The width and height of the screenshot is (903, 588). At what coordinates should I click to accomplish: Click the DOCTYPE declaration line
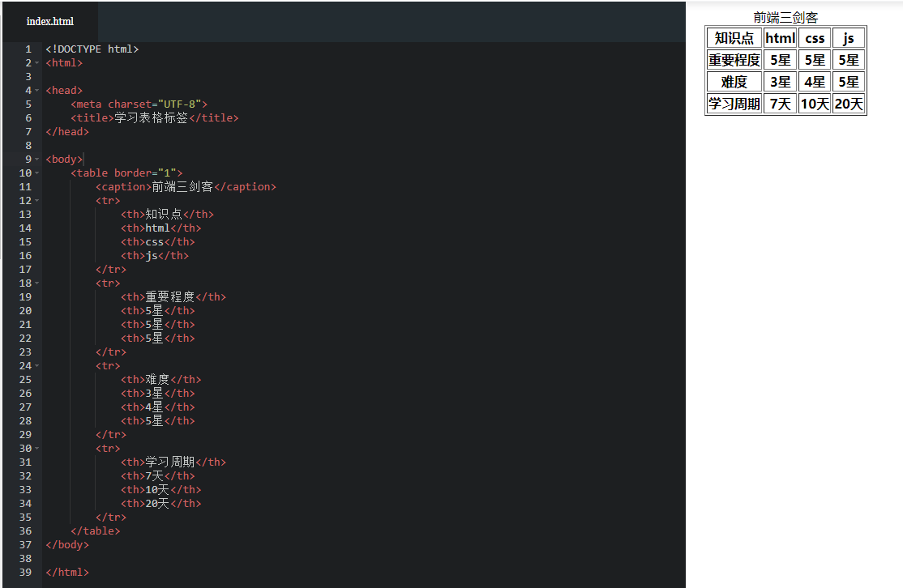92,49
